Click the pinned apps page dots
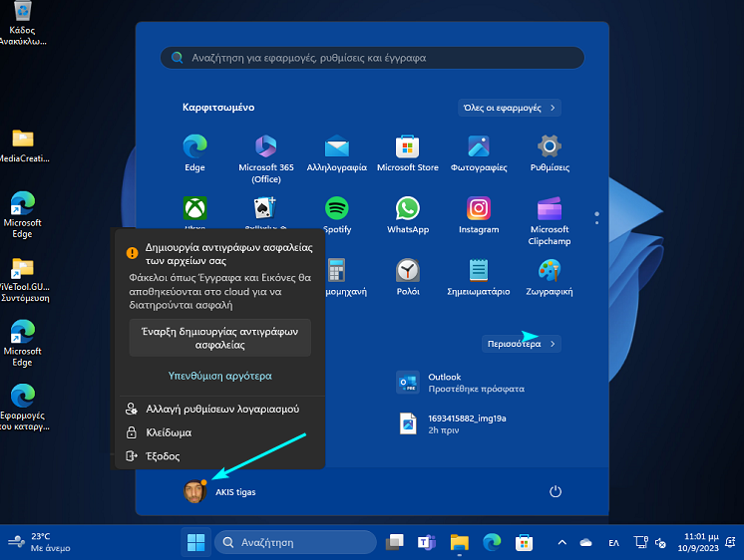744x560 pixels. click(596, 218)
